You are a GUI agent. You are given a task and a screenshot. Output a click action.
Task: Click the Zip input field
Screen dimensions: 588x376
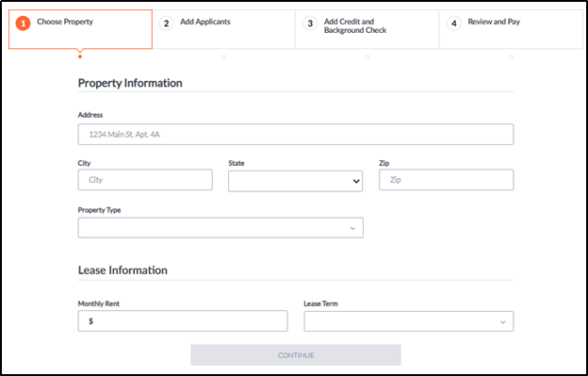coord(447,180)
